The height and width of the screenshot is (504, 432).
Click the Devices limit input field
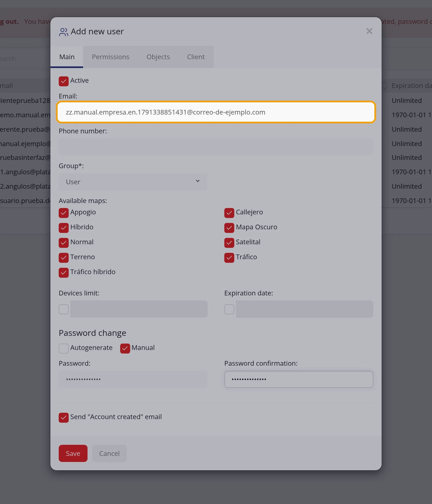(x=139, y=309)
